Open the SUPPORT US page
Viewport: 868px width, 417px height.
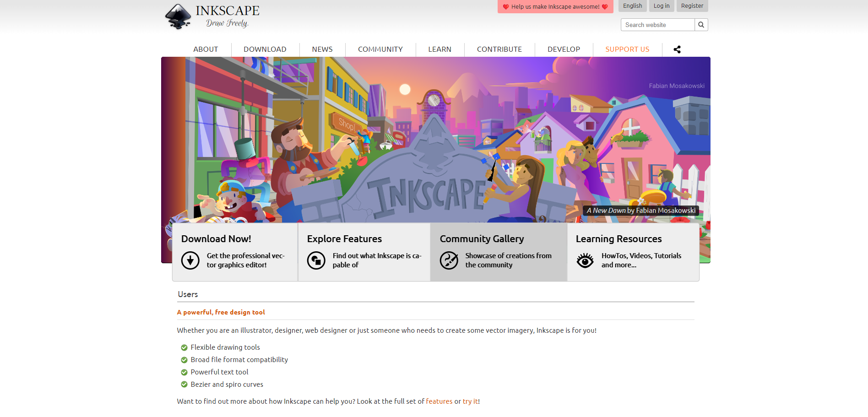click(628, 49)
